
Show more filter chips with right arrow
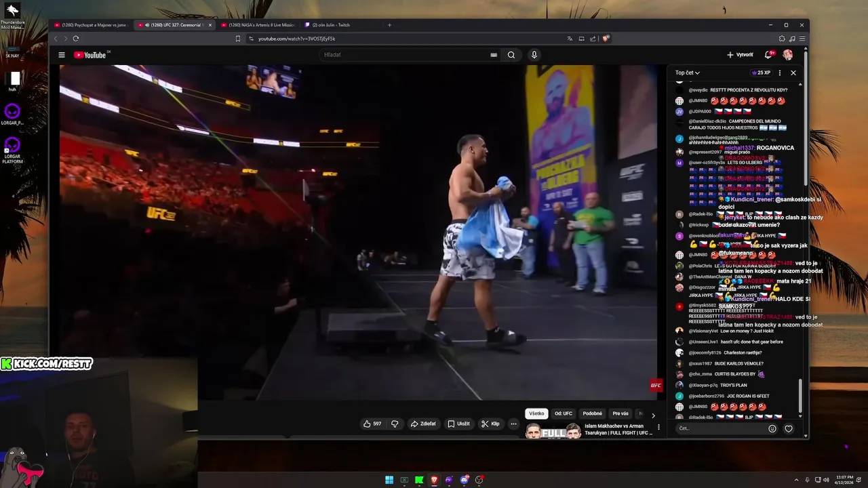coord(653,415)
